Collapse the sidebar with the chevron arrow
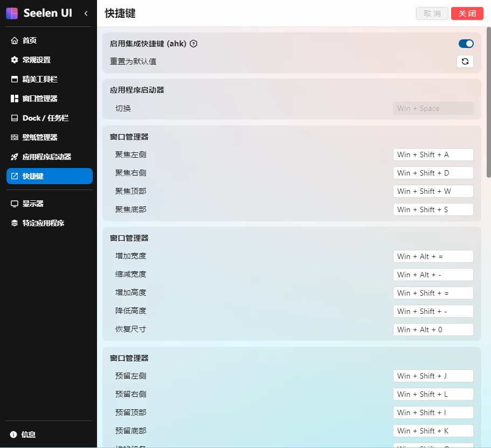491x448 pixels. click(86, 13)
